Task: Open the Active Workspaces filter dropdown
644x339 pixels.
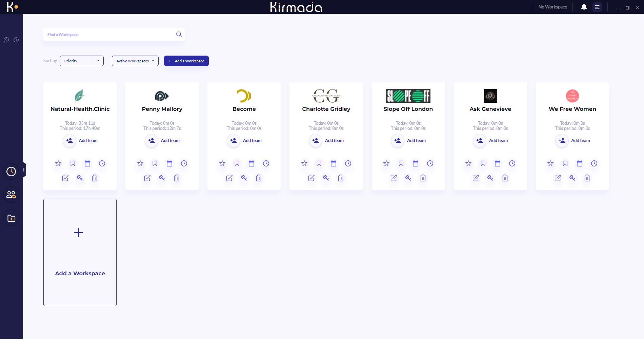Action: click(135, 61)
